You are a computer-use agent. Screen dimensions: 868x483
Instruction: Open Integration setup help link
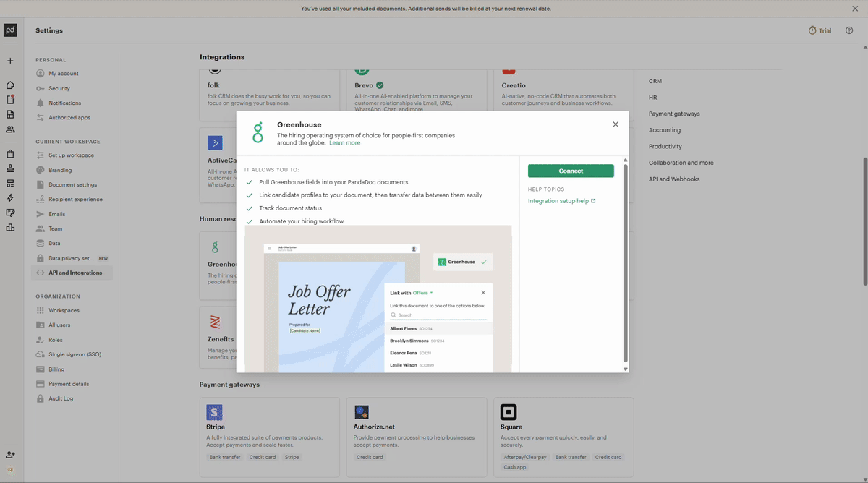(561, 201)
